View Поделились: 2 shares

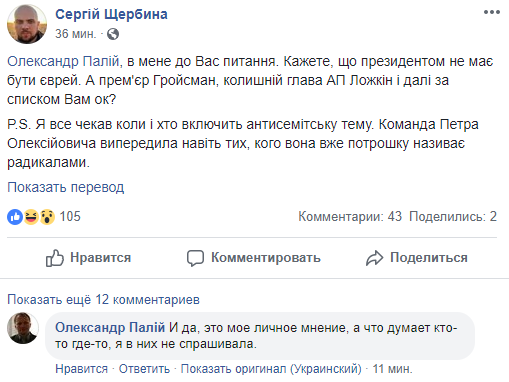(453, 217)
